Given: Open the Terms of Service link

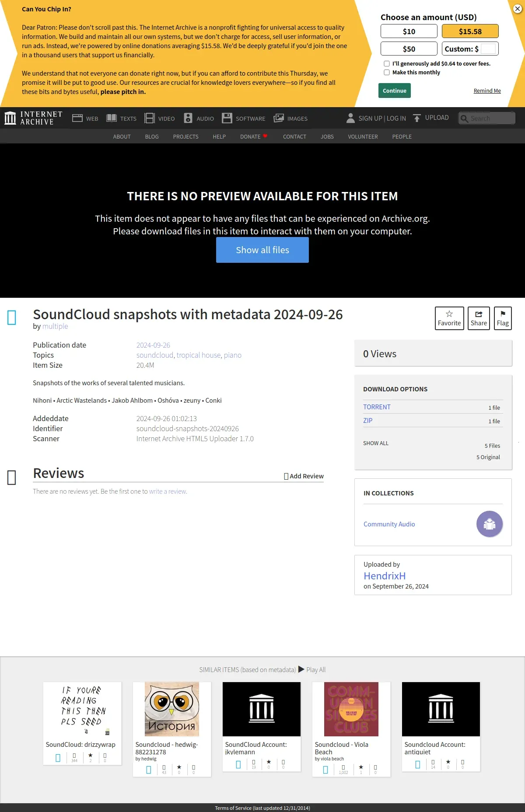Looking at the screenshot, I should coord(262,808).
